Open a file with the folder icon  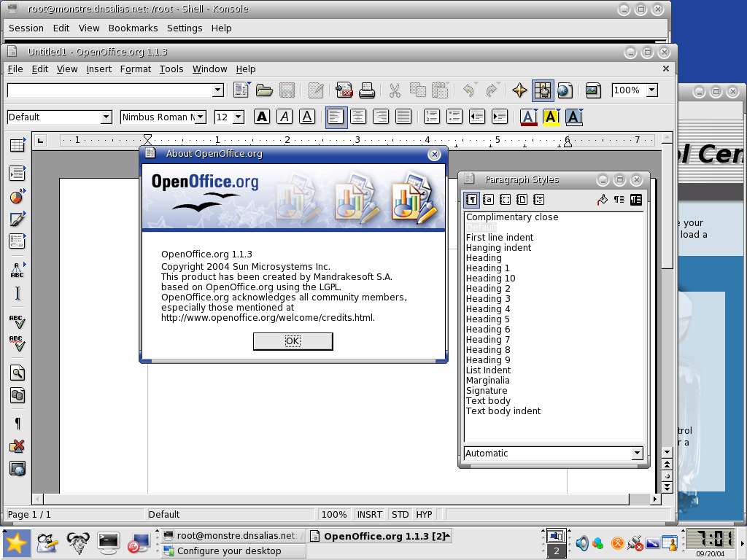click(264, 90)
